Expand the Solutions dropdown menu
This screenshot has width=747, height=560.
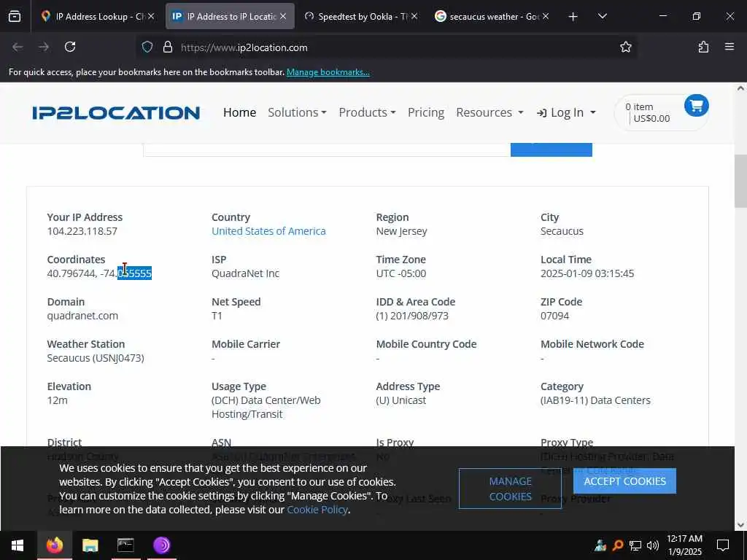297,112
